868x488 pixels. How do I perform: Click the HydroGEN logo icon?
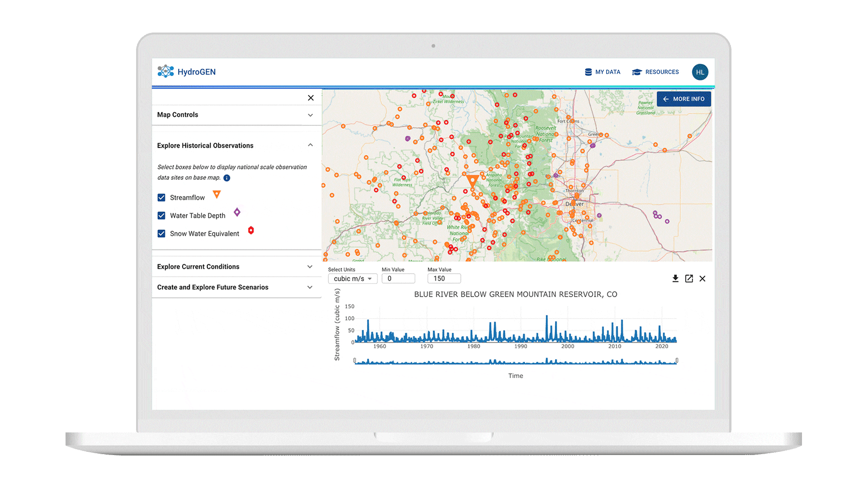pyautogui.click(x=165, y=71)
